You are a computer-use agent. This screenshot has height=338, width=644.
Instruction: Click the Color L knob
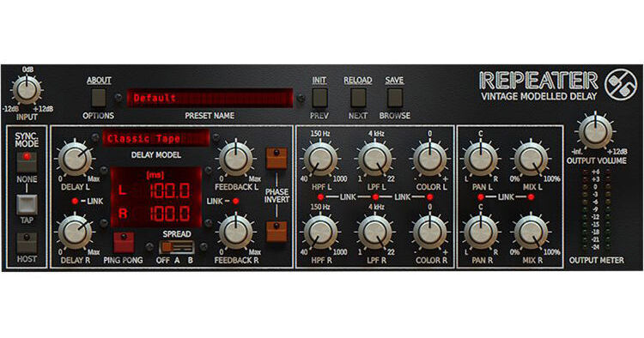pos(429,160)
